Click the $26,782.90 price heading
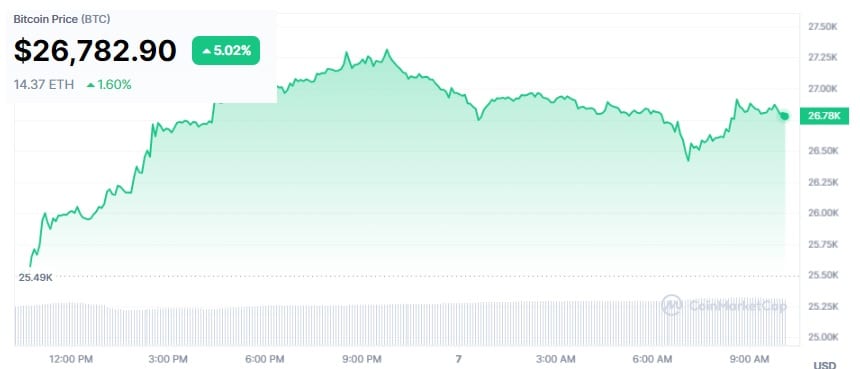860x369 pixels. tap(95, 51)
